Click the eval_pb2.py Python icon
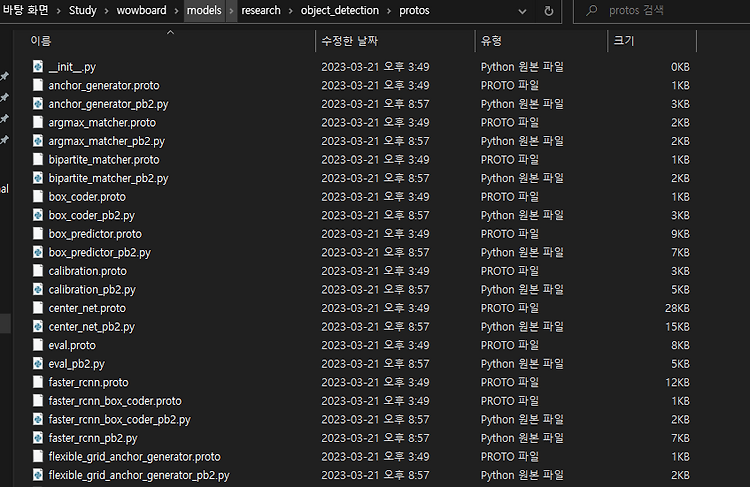 [x=38, y=364]
